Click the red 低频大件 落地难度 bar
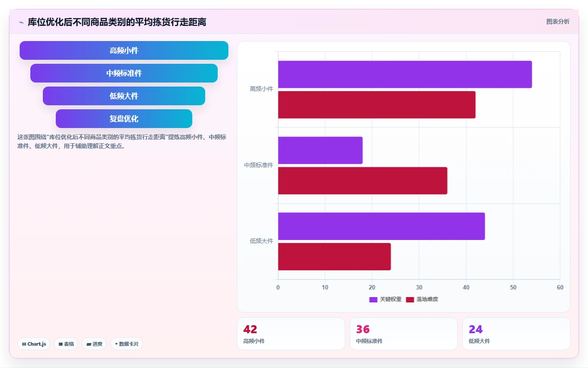 click(335, 256)
